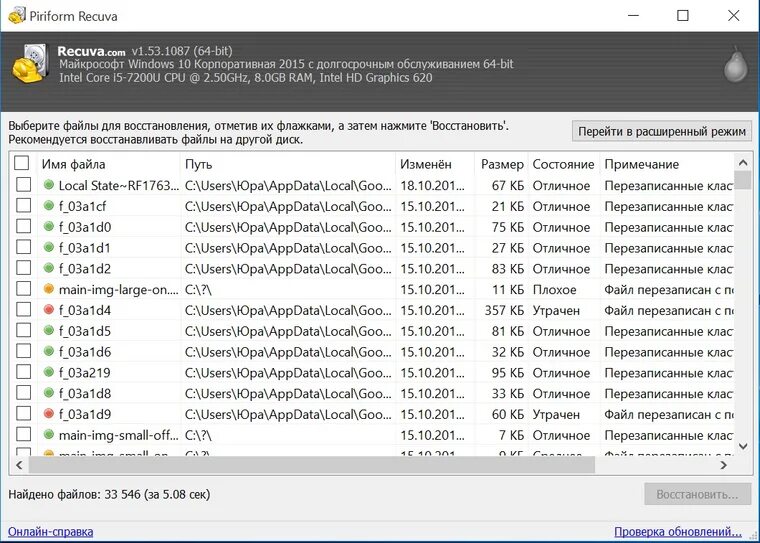Click '95 КБ' size cell of f_03a219
The width and height of the screenshot is (760, 543).
pos(508,373)
